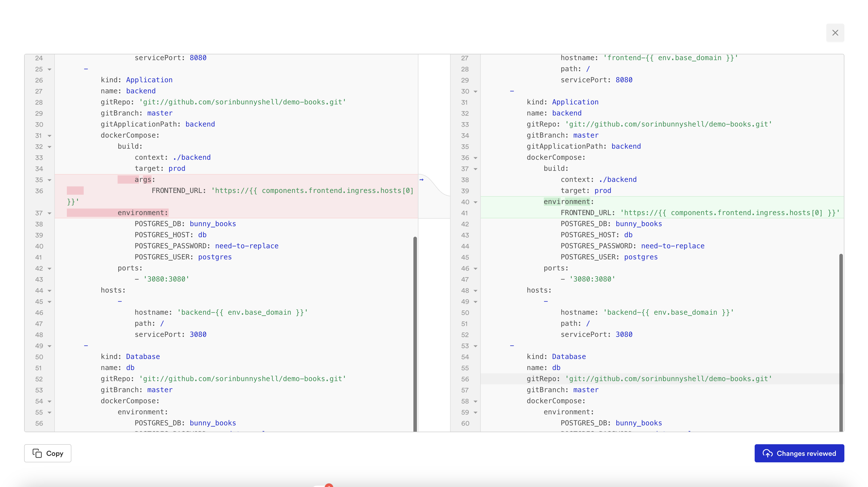Collapse Database item fold at left line 49
The image size is (868, 487).
pos(50,346)
